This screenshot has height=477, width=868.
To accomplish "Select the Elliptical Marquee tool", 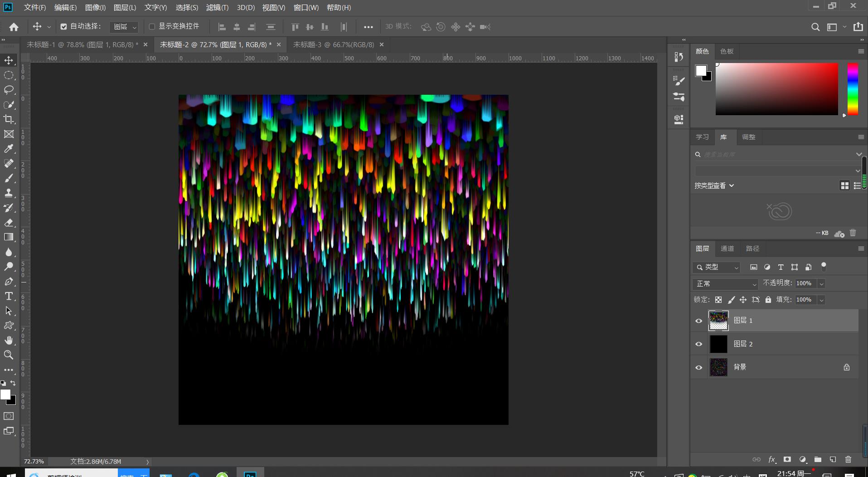I will pyautogui.click(x=9, y=75).
